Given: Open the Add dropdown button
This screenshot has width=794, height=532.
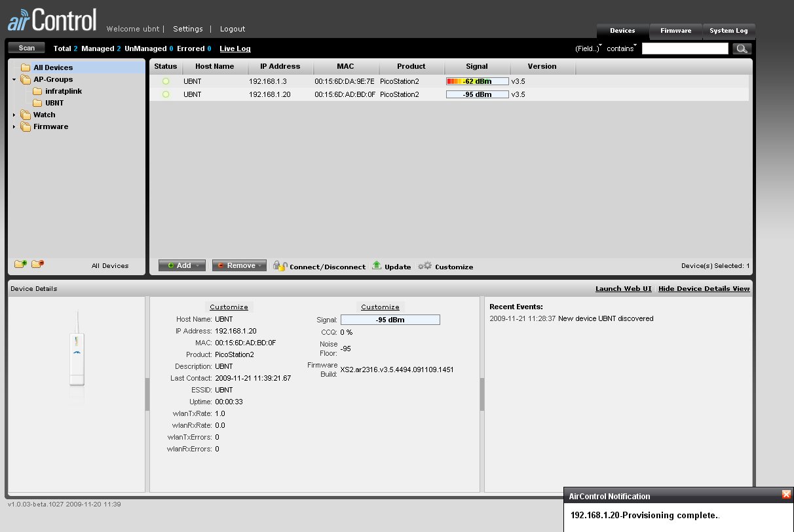Looking at the screenshot, I should (x=182, y=265).
